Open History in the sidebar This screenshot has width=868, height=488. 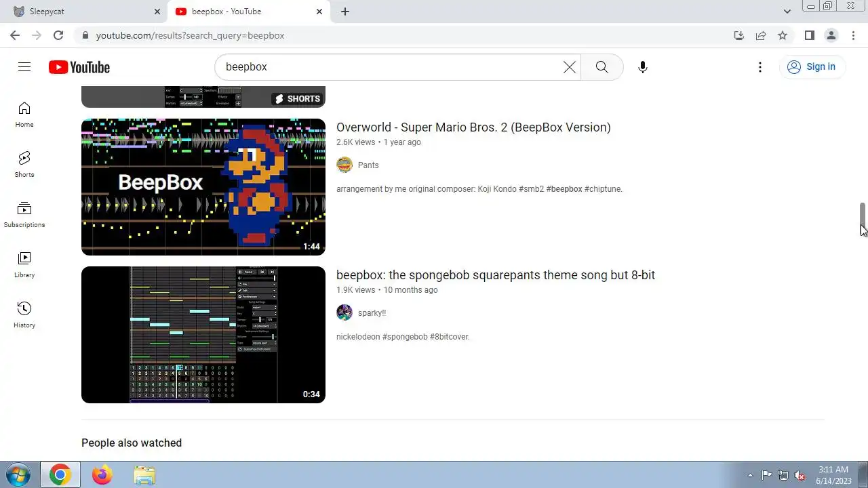pyautogui.click(x=24, y=315)
